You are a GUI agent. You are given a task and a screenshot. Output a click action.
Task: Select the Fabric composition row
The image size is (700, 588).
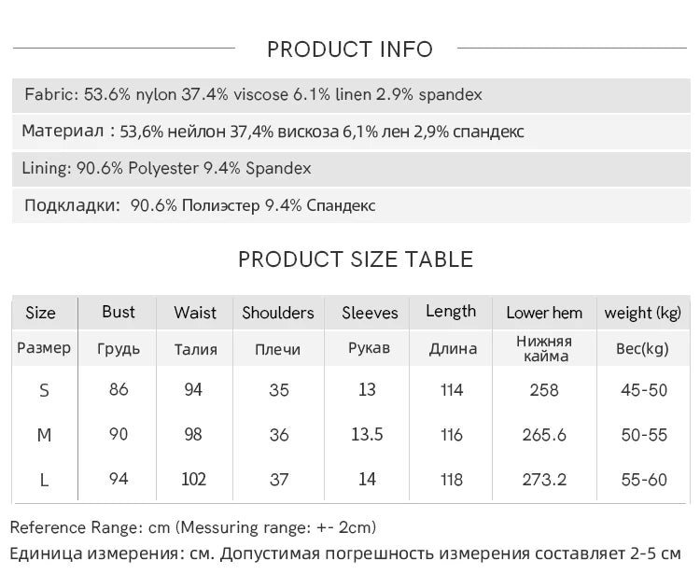(351, 95)
